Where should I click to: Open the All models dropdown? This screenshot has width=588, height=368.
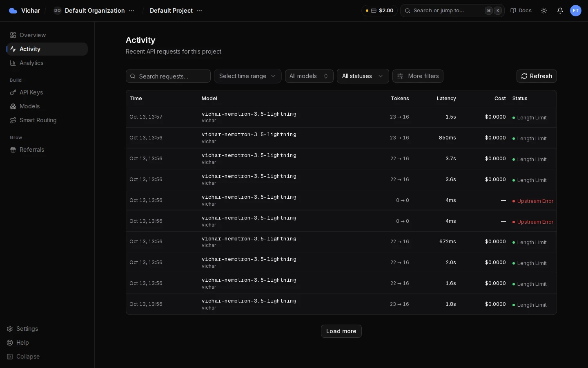coord(309,76)
